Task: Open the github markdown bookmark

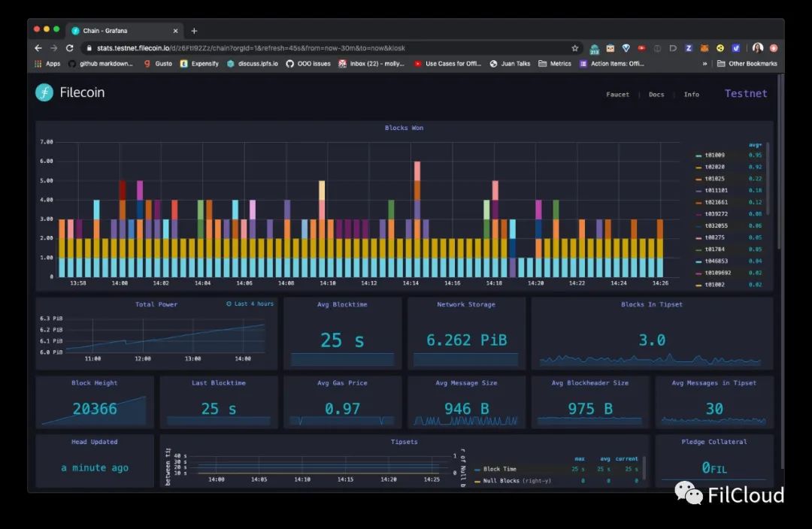Action: coord(101,64)
